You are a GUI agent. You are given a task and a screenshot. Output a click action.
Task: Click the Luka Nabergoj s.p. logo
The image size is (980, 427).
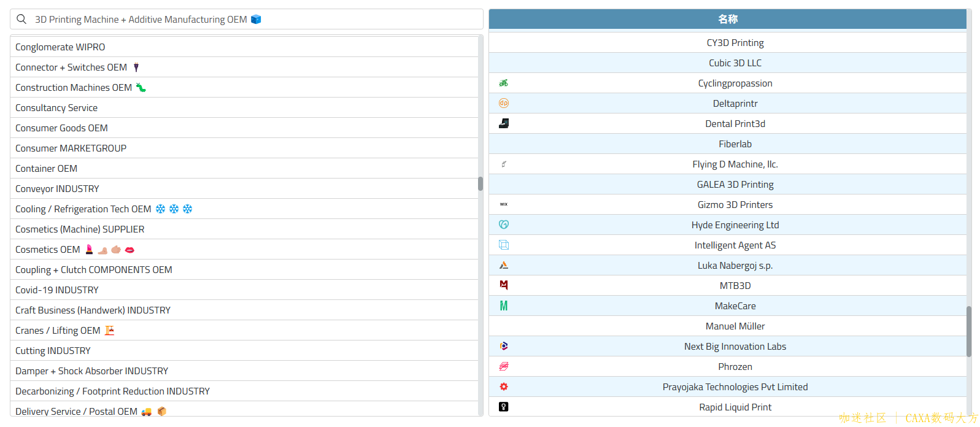(x=504, y=265)
